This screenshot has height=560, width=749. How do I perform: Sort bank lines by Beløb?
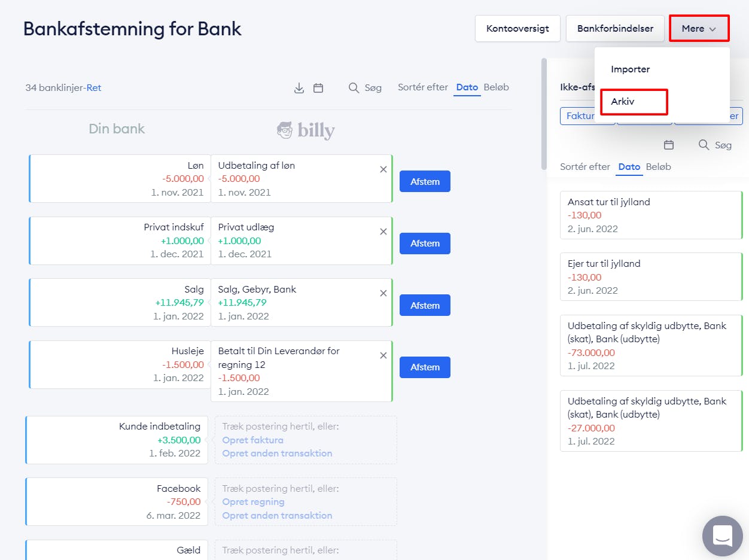tap(497, 87)
